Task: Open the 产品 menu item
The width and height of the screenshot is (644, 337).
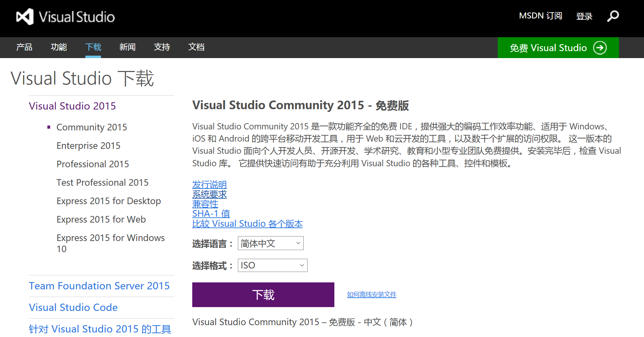Action: click(24, 47)
